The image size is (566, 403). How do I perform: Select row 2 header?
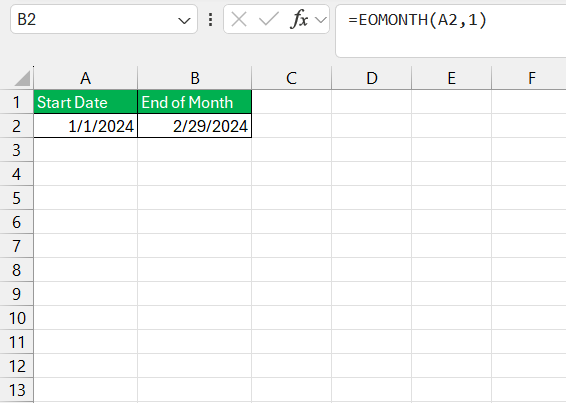(x=17, y=126)
